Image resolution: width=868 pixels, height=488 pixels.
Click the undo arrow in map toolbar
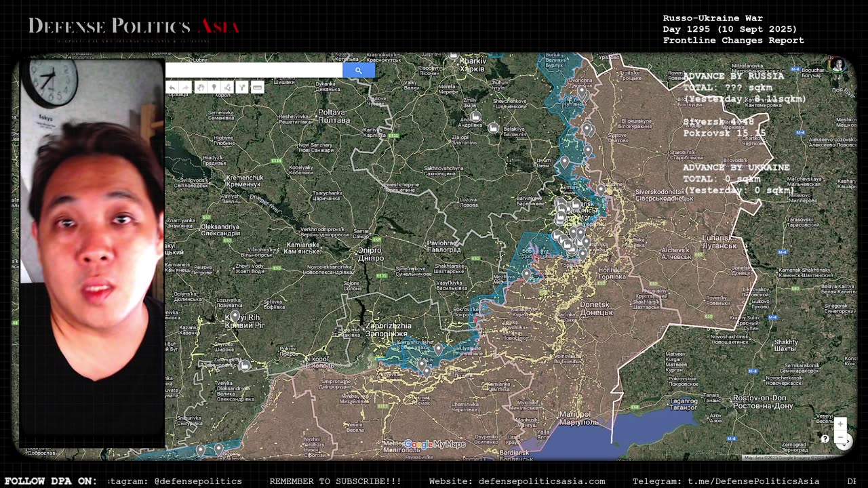tap(172, 87)
